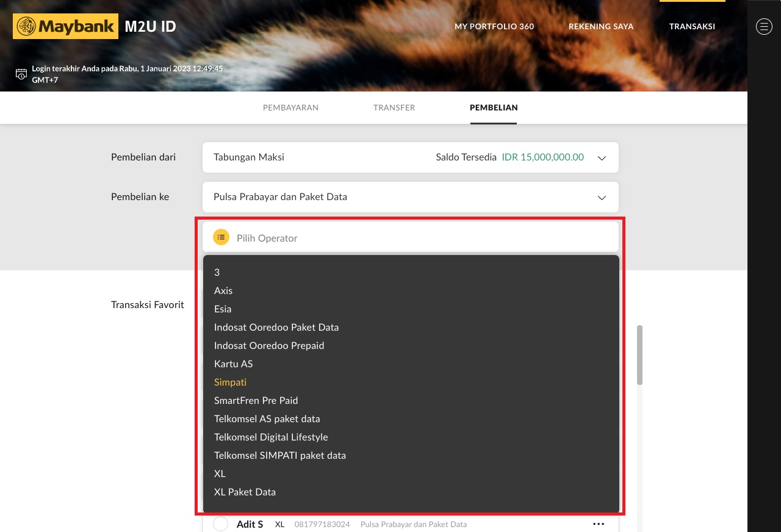
Task: Click the Maybank logo
Action: [65, 26]
